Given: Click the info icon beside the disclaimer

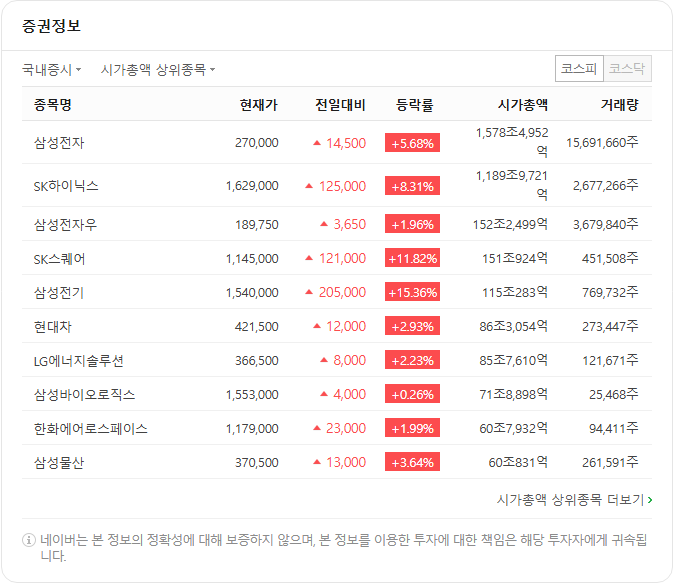Looking at the screenshot, I should [x=29, y=540].
